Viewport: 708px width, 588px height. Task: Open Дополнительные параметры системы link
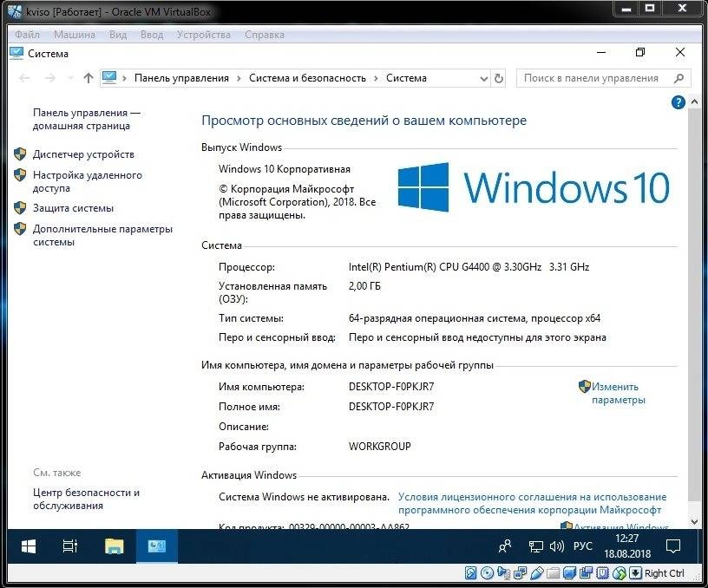pos(102,235)
